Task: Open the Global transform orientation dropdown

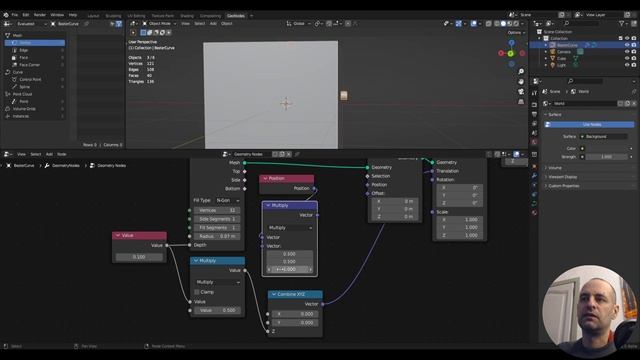Action: point(298,24)
